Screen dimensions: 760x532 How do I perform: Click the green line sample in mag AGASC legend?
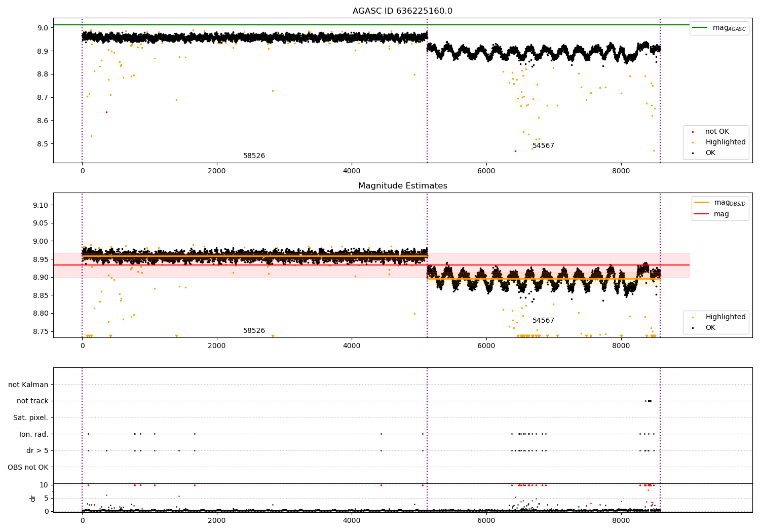coord(701,28)
